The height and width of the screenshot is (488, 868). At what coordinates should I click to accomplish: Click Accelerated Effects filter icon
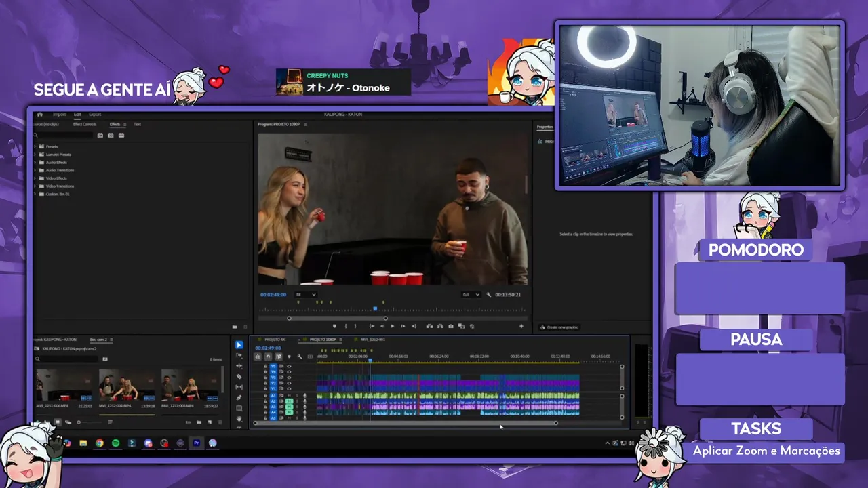100,135
